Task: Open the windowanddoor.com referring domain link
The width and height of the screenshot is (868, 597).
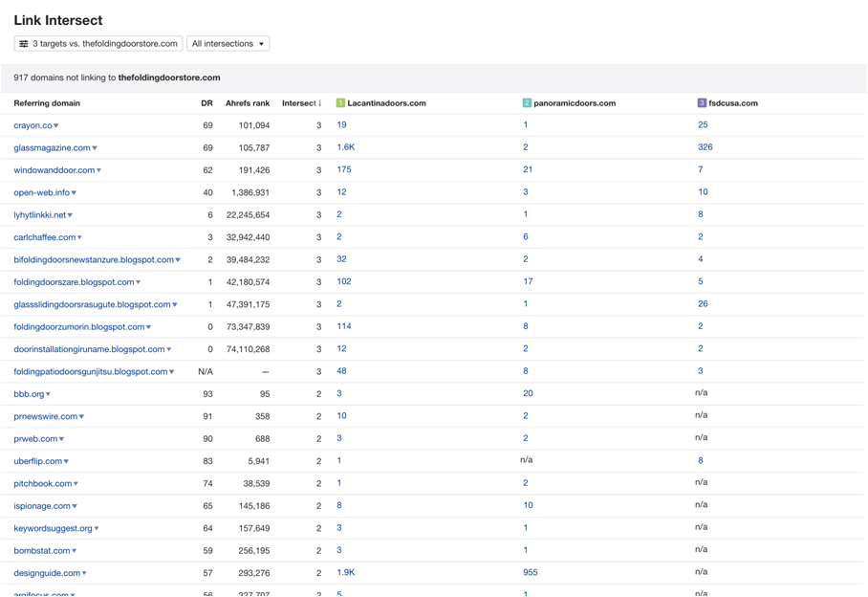Action: click(x=54, y=170)
